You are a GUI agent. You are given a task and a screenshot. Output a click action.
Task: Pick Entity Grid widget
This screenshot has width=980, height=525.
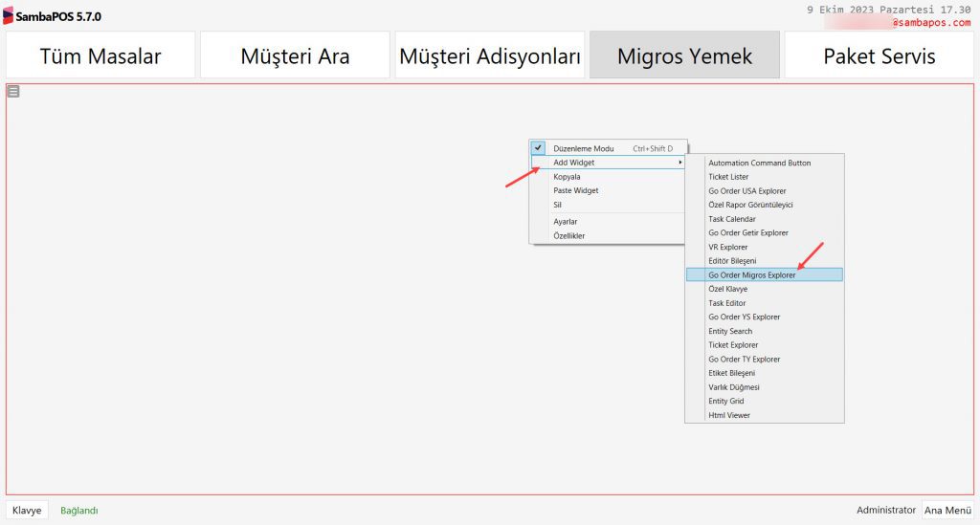pyautogui.click(x=725, y=401)
